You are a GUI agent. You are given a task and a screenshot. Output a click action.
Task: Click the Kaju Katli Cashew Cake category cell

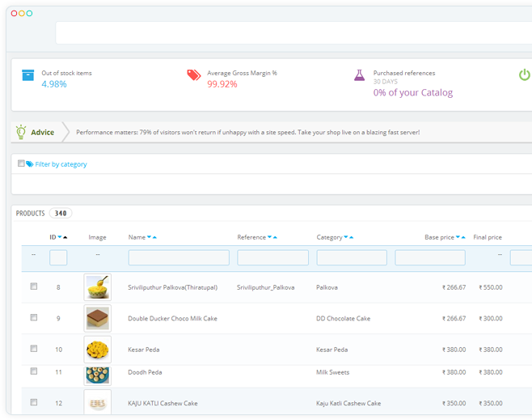coord(348,403)
